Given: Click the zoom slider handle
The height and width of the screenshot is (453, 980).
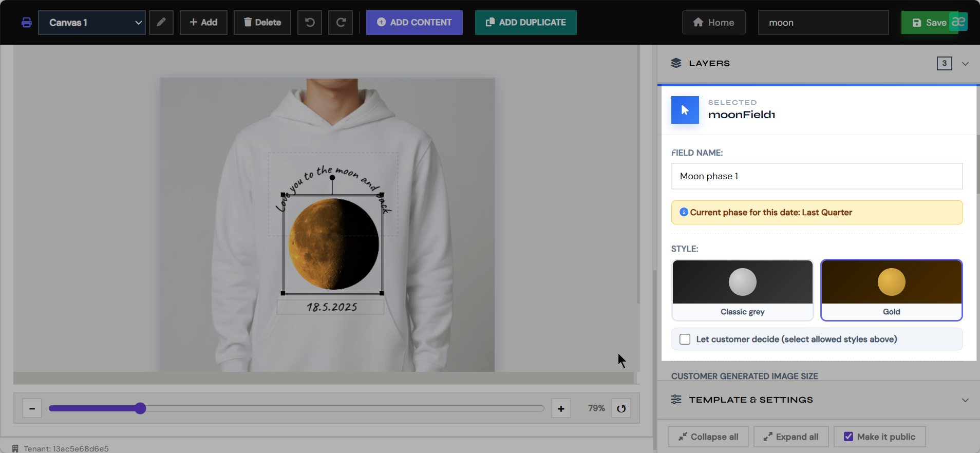Looking at the screenshot, I should pos(140,408).
